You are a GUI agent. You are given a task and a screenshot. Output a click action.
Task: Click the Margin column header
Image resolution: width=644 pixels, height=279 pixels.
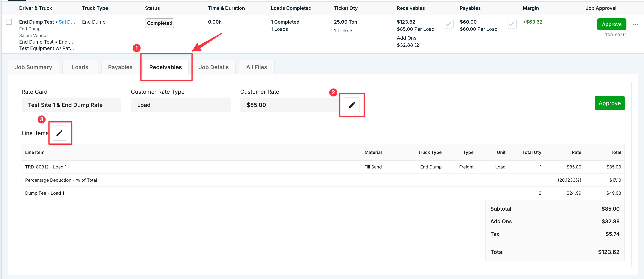tap(530, 8)
